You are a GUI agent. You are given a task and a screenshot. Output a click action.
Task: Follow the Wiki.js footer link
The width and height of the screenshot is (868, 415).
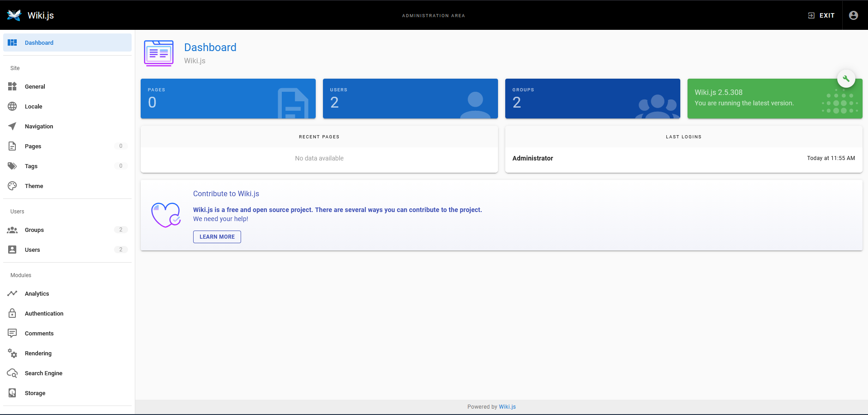[x=507, y=407]
